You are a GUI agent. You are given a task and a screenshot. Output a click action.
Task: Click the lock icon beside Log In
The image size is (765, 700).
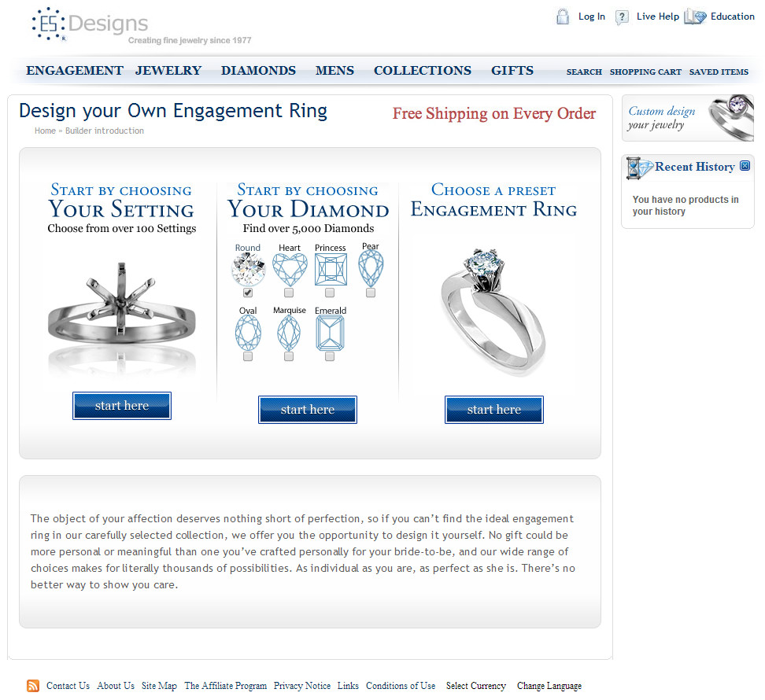pyautogui.click(x=563, y=17)
